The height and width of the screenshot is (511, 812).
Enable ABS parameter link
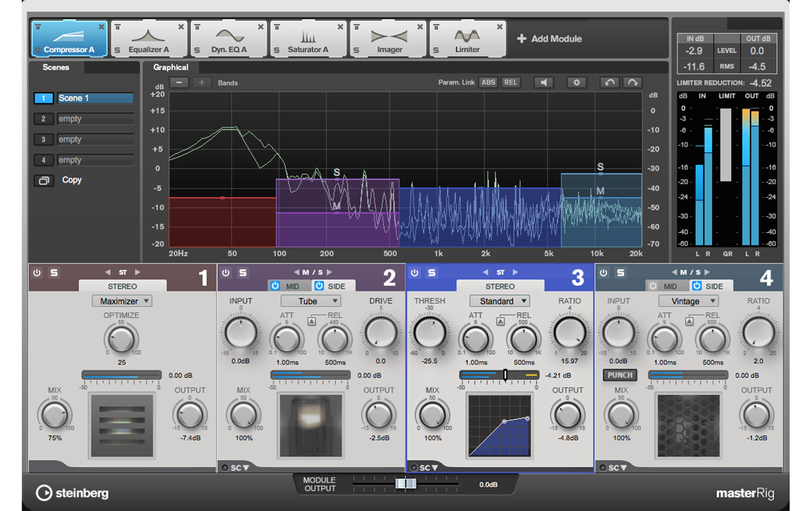pyautogui.click(x=488, y=82)
